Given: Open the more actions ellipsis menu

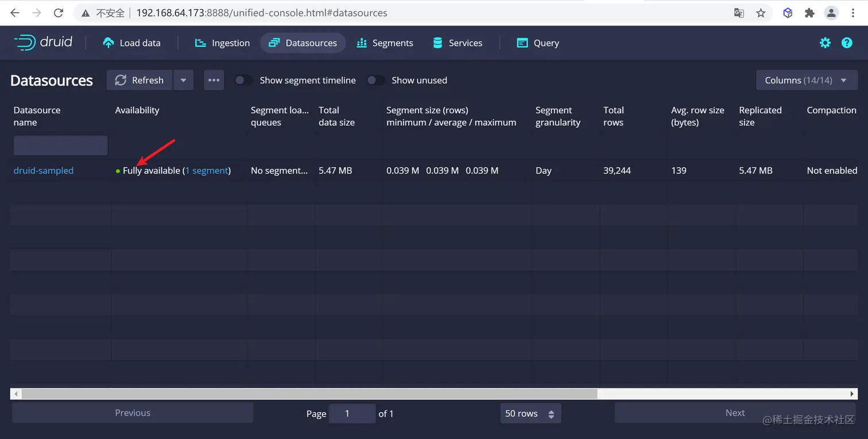Looking at the screenshot, I should (x=214, y=80).
